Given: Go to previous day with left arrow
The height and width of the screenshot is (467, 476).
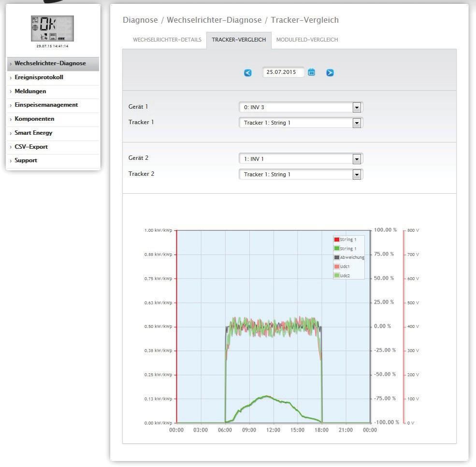Looking at the screenshot, I should (x=248, y=73).
